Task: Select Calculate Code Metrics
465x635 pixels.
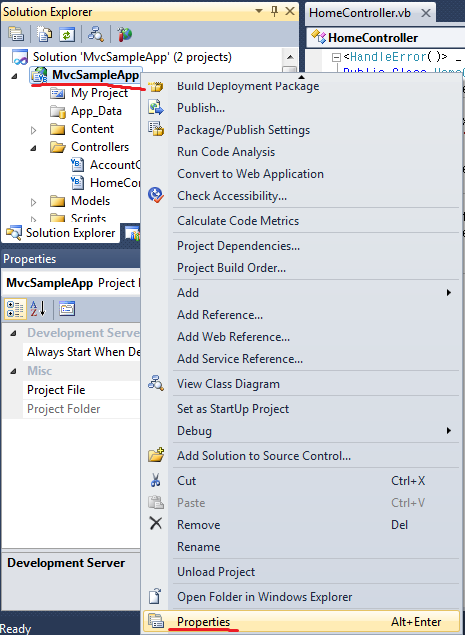Action: (238, 220)
